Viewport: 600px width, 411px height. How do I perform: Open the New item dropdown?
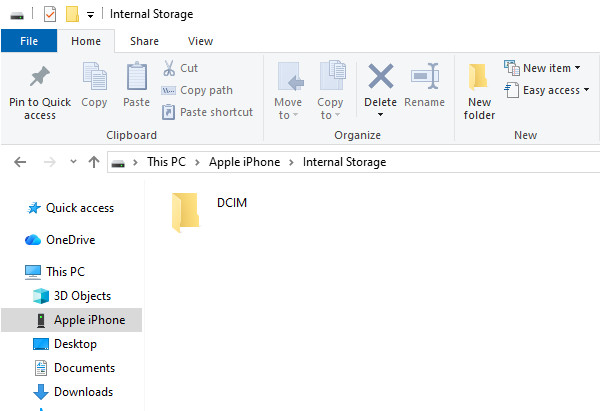point(542,68)
